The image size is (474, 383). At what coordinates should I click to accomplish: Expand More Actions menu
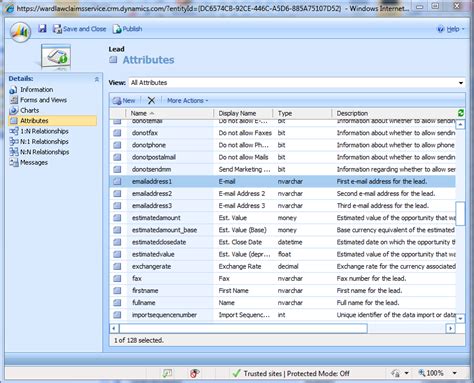click(187, 100)
